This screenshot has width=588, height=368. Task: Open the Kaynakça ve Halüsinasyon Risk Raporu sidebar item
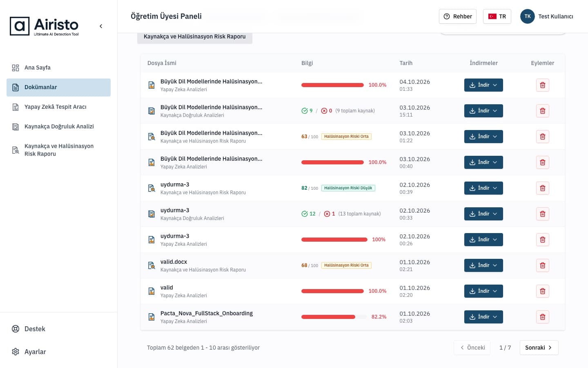tap(58, 150)
